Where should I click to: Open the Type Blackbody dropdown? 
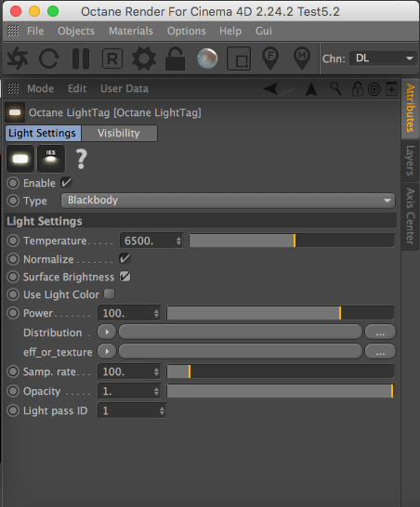point(228,201)
